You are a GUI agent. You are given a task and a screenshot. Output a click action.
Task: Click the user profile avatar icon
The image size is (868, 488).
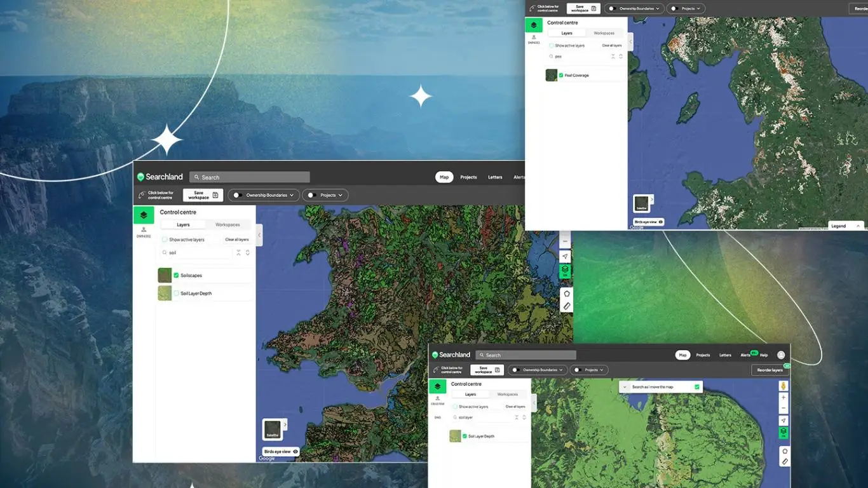781,355
